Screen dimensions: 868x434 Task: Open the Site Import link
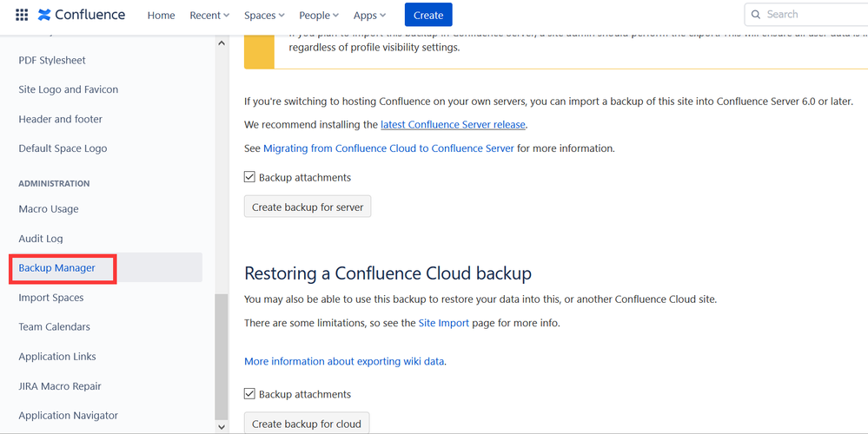click(443, 323)
